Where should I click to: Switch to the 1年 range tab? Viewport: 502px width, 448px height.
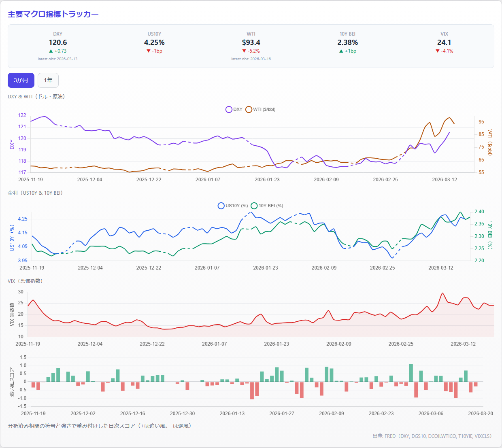pos(48,80)
